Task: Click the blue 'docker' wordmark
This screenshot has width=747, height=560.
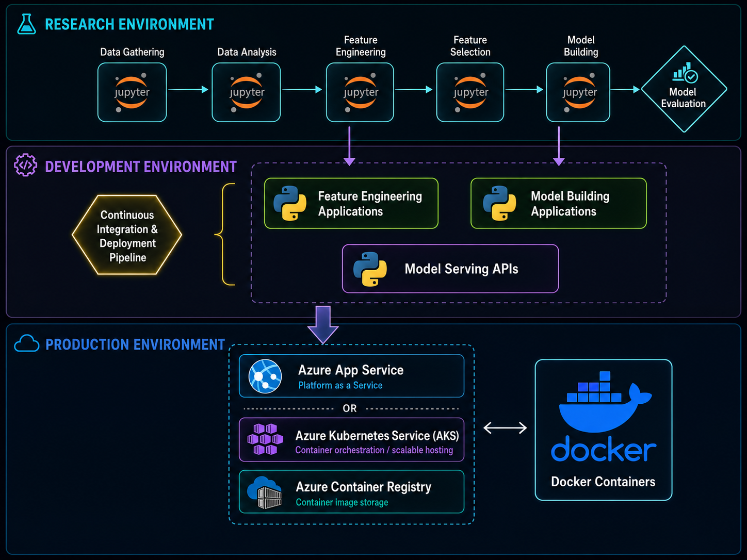Action: [604, 449]
